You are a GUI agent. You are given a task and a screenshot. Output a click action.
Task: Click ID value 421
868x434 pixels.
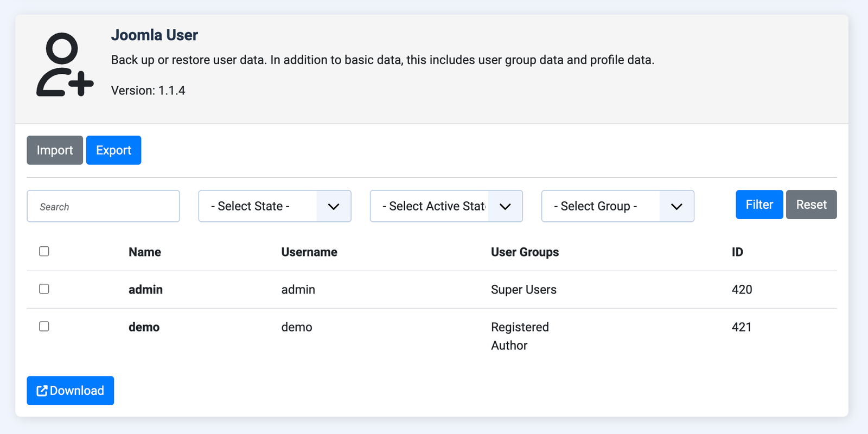tap(742, 327)
